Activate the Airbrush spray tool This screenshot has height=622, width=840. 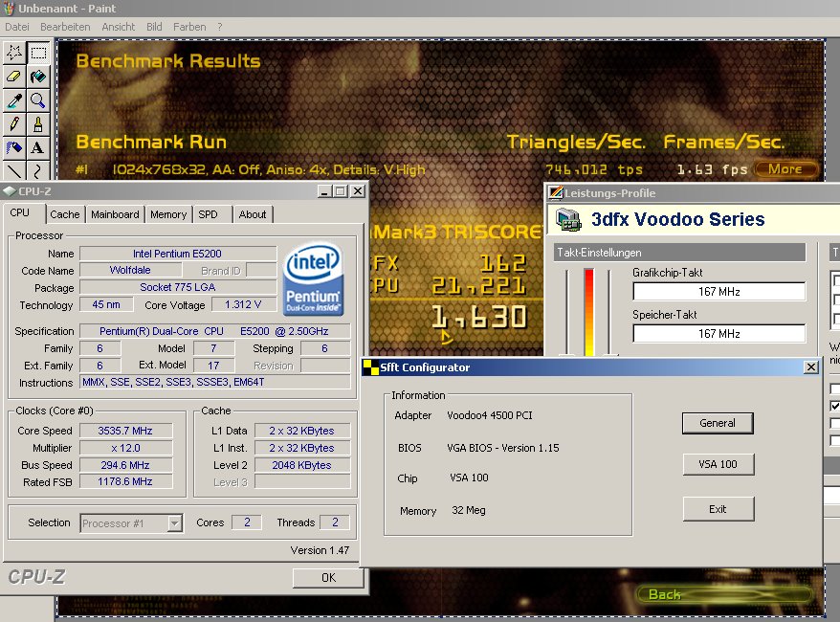pos(14,147)
